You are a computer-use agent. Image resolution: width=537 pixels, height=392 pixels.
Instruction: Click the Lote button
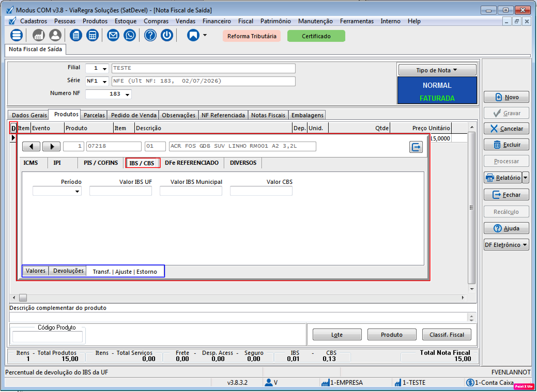(337, 335)
